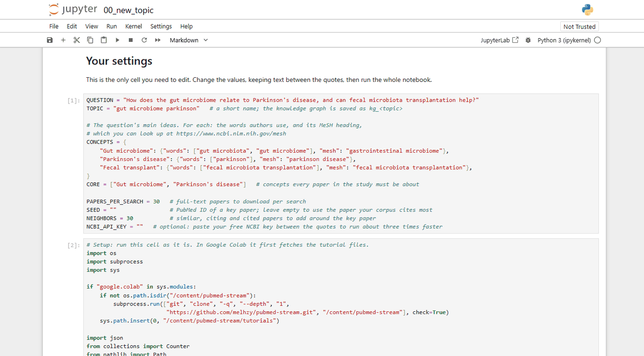644x356 pixels.
Task: Save the notebook with the floppy icon
Action: tap(50, 40)
